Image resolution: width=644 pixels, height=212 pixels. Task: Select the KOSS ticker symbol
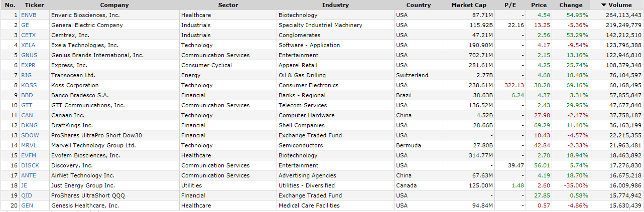coord(29,85)
